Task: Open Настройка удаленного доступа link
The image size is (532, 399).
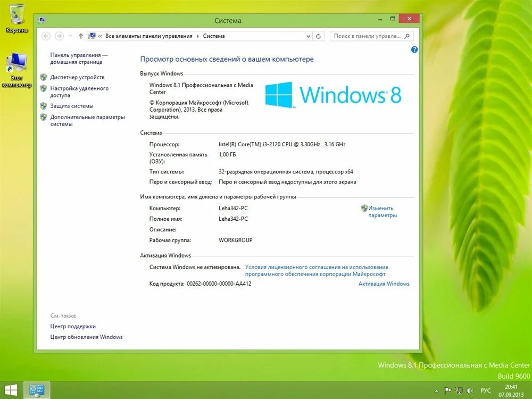Action: 79,92
